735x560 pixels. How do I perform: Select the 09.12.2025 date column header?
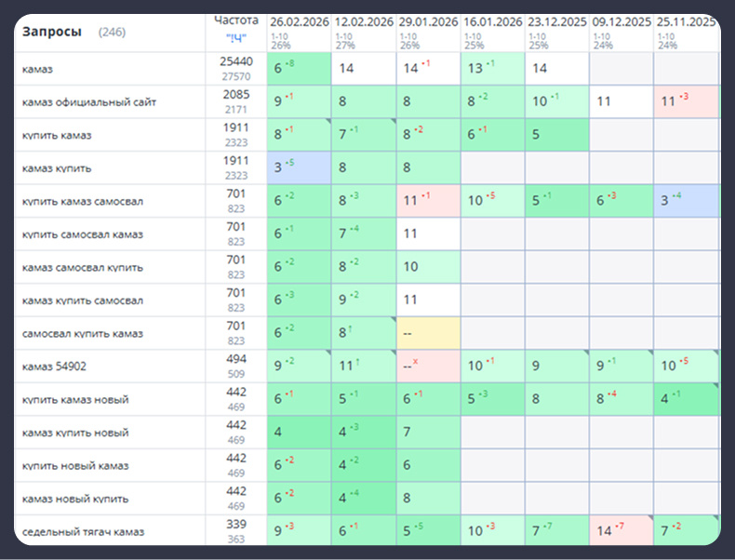pos(621,22)
